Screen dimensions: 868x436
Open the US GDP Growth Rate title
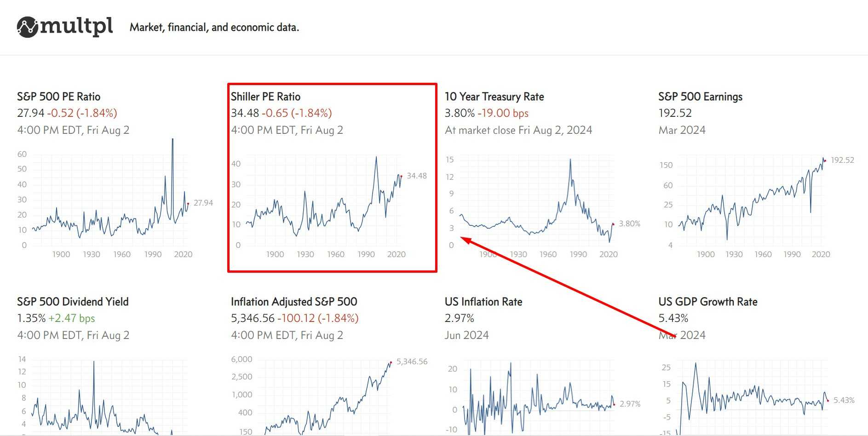pos(707,302)
